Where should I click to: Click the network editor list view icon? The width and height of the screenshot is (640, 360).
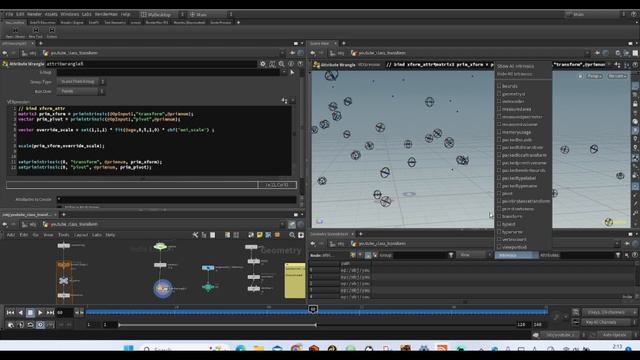coord(213,235)
